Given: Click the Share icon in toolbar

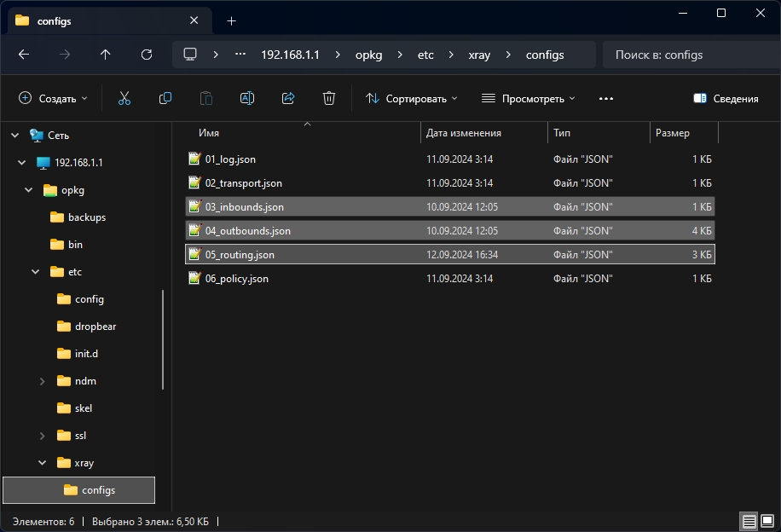Looking at the screenshot, I should (x=288, y=99).
